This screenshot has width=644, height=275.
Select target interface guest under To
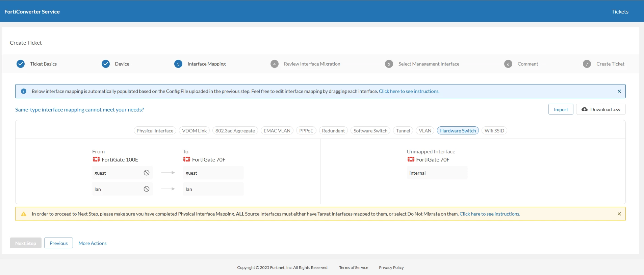click(x=213, y=173)
